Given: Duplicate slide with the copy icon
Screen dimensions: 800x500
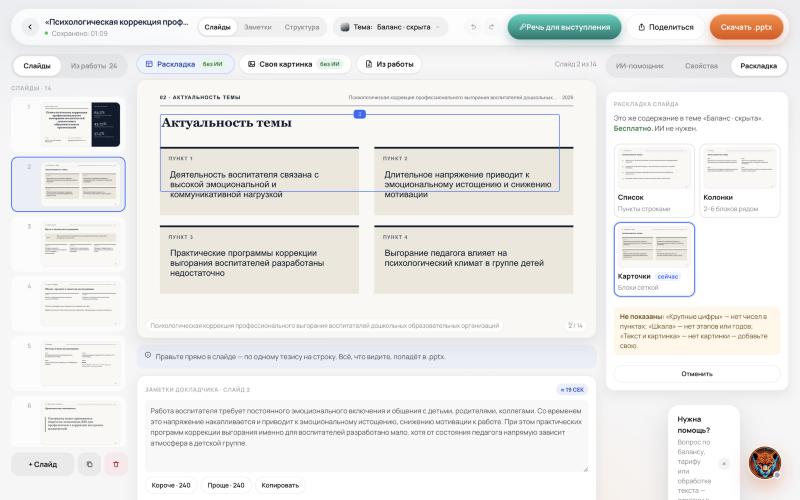Looking at the screenshot, I should [89, 464].
